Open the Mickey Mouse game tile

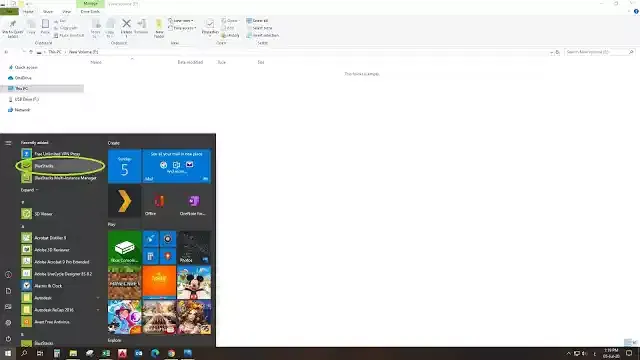[x=194, y=282]
